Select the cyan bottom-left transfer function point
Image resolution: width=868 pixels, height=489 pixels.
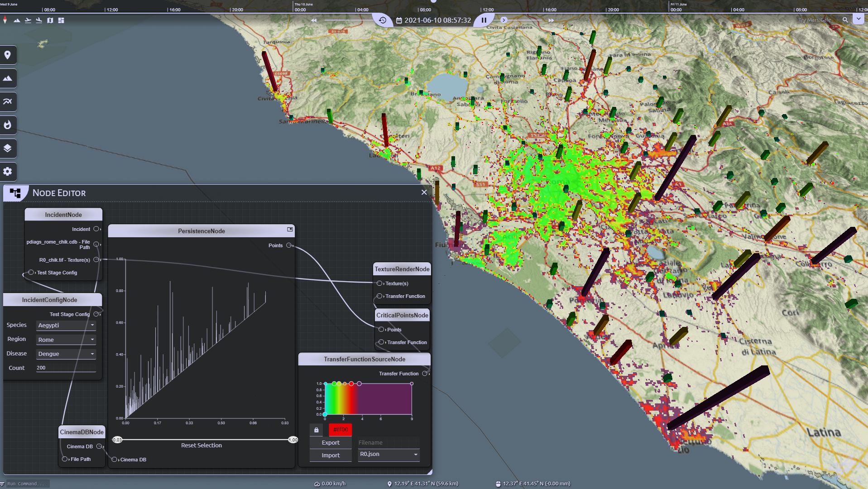325,414
